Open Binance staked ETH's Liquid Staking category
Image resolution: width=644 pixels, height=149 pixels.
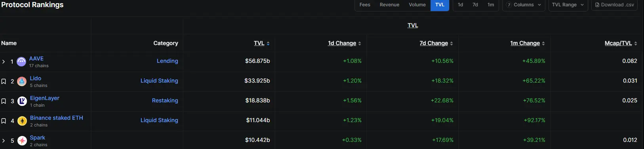(159, 120)
